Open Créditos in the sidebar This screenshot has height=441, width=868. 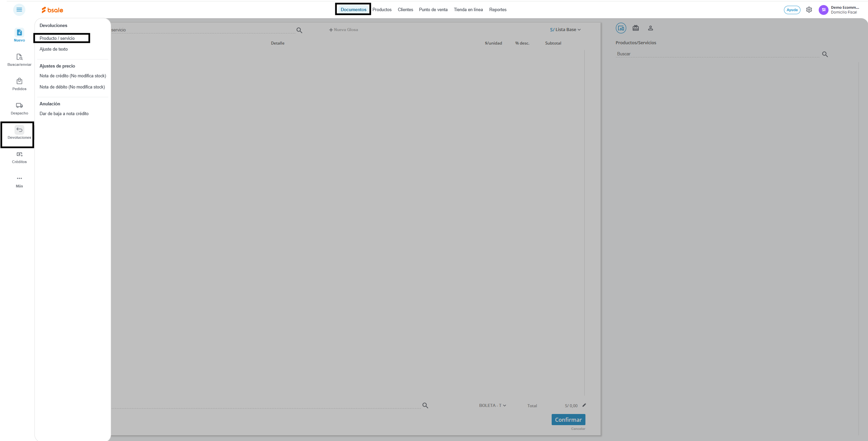(x=19, y=155)
